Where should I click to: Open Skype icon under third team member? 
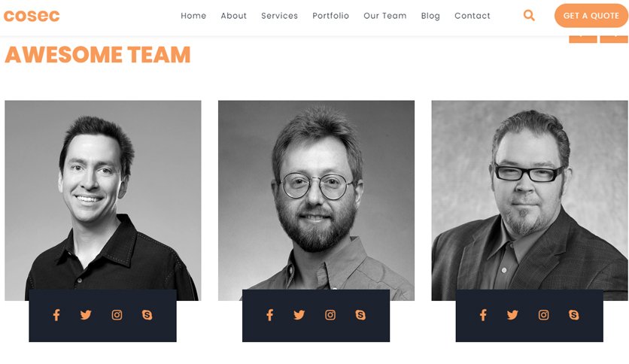click(574, 315)
